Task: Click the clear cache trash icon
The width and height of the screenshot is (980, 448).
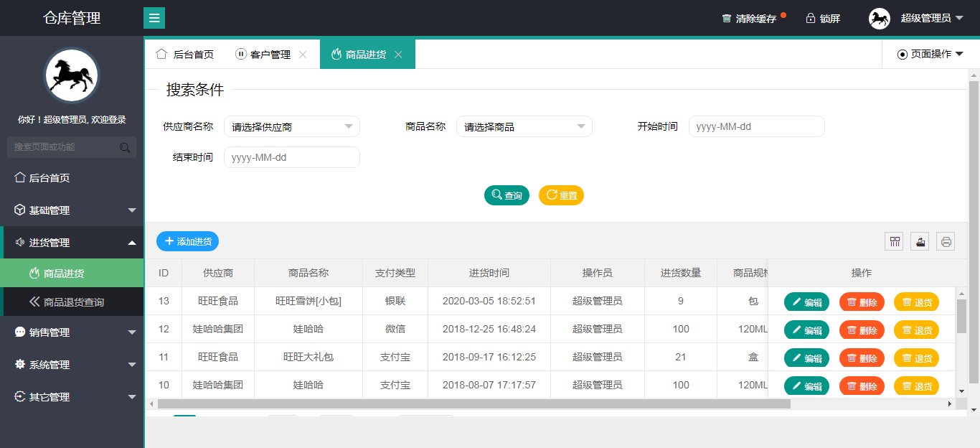Action: click(727, 19)
